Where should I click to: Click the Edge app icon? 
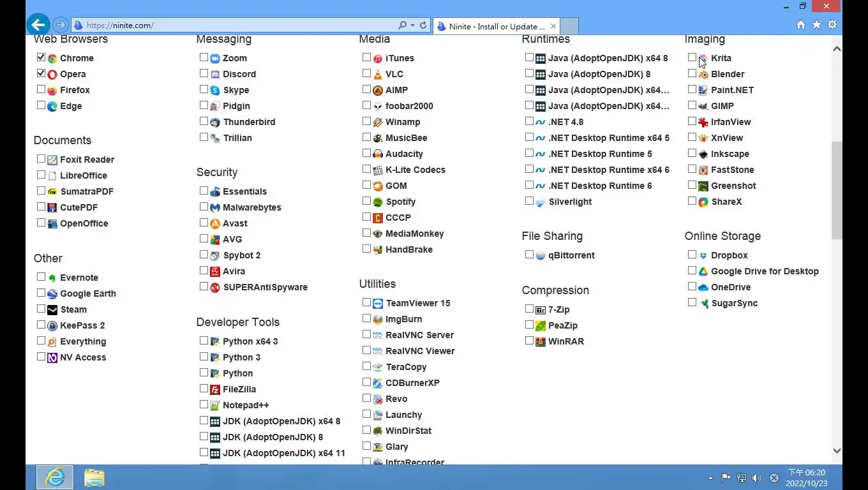[52, 106]
